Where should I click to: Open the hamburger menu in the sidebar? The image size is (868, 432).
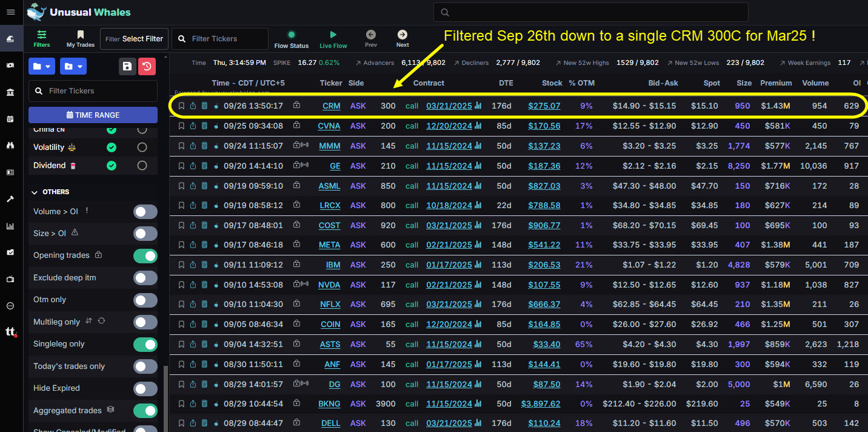10,12
